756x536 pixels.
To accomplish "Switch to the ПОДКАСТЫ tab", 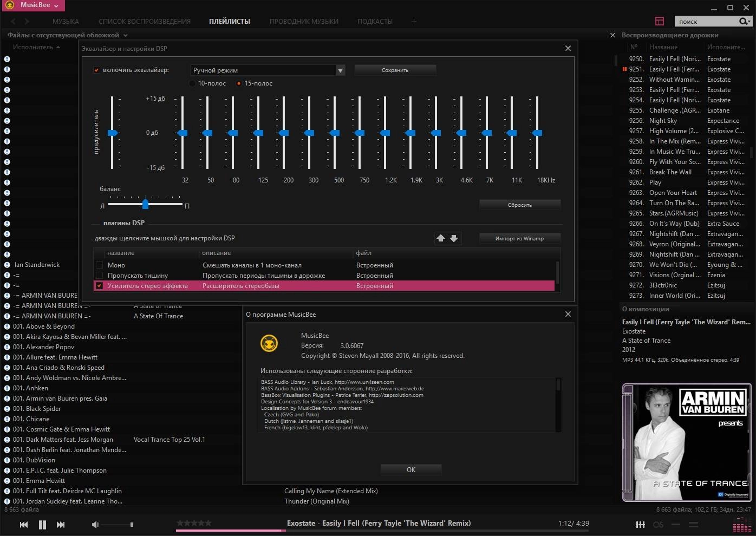I will point(375,22).
